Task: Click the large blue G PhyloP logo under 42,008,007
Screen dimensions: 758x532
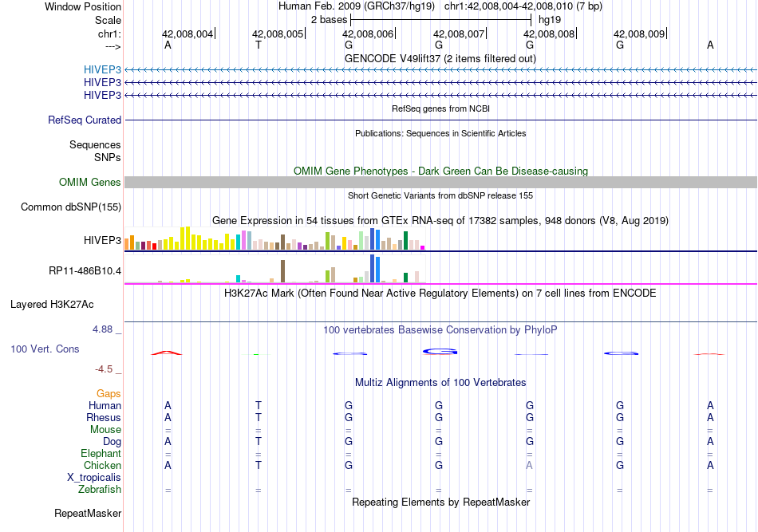Action: (440, 351)
